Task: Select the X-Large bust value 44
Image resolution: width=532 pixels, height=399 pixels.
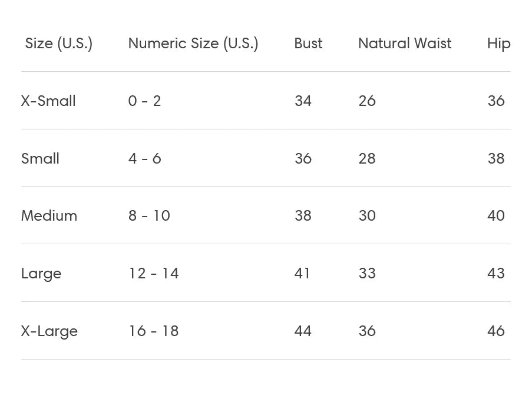Action: pos(303,331)
